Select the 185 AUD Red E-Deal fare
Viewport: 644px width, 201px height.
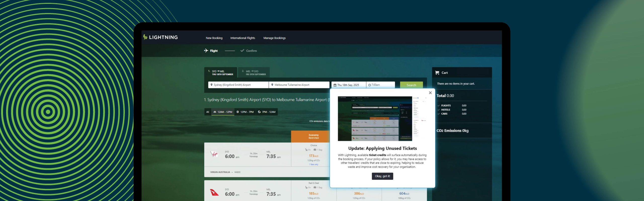(x=313, y=193)
